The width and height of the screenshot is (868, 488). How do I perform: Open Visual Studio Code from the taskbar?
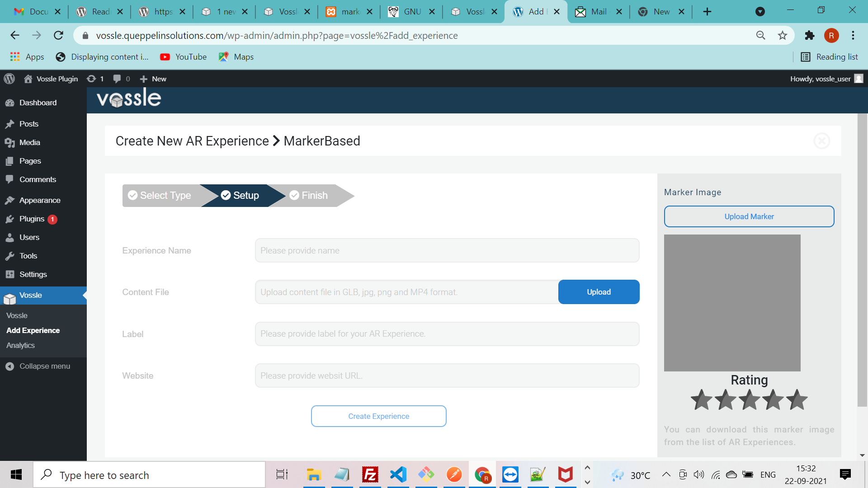398,474
